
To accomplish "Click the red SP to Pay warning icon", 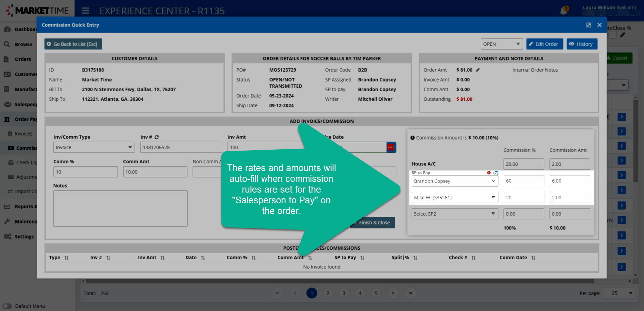I will 489,173.
